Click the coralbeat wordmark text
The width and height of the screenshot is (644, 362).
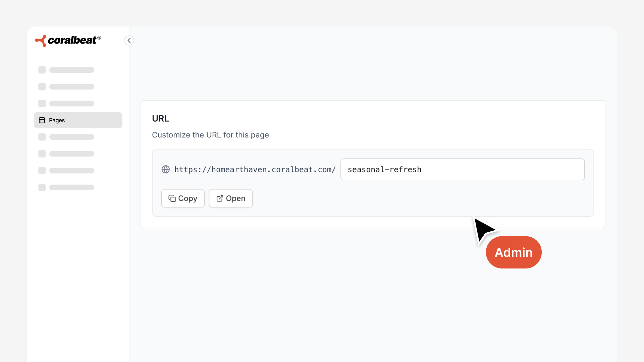[x=72, y=41]
